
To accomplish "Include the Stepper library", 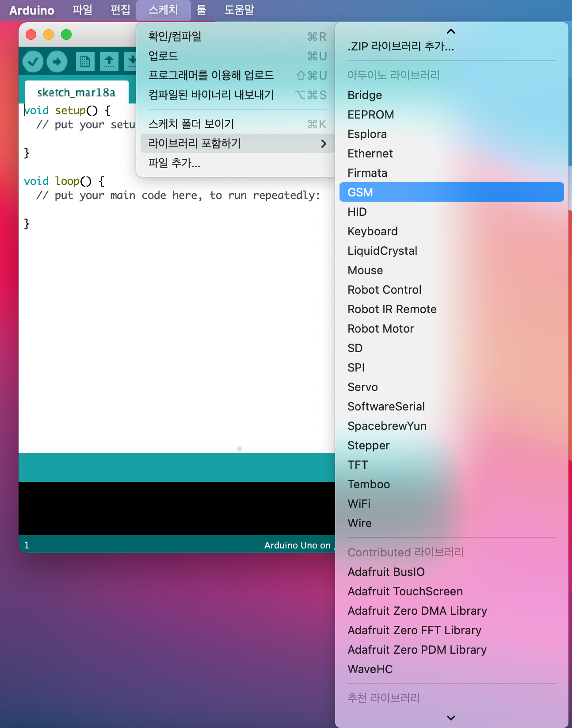I will 451,445.
